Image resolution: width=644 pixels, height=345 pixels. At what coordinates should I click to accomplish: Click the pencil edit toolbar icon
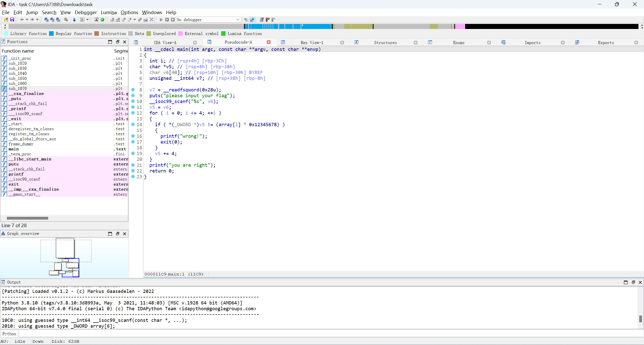[x=146, y=20]
